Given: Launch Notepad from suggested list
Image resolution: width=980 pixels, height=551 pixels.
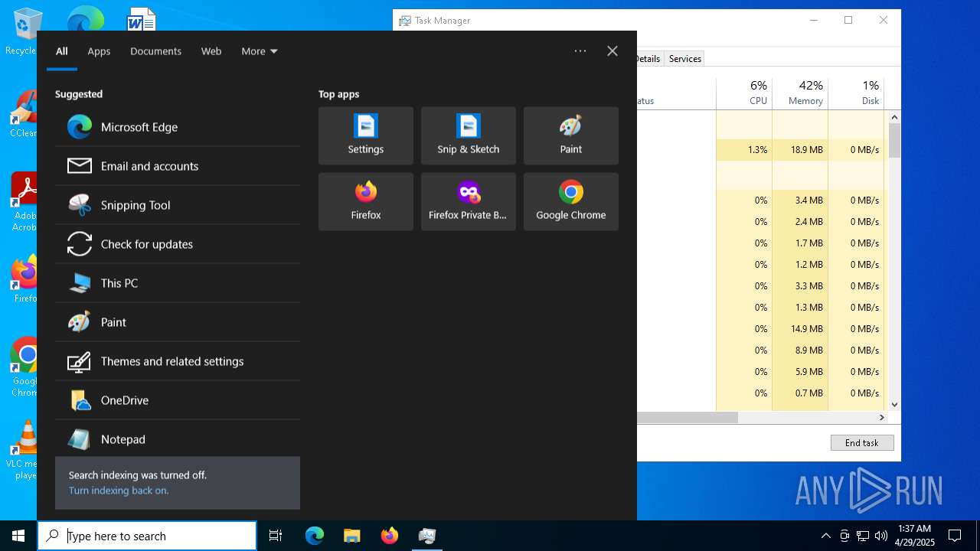Looking at the screenshot, I should click(178, 439).
